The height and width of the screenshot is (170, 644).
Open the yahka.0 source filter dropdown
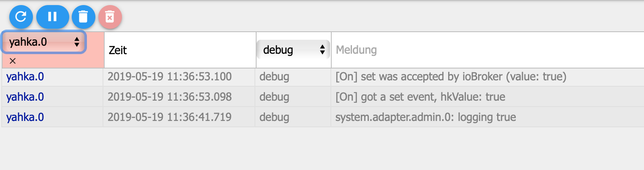44,41
